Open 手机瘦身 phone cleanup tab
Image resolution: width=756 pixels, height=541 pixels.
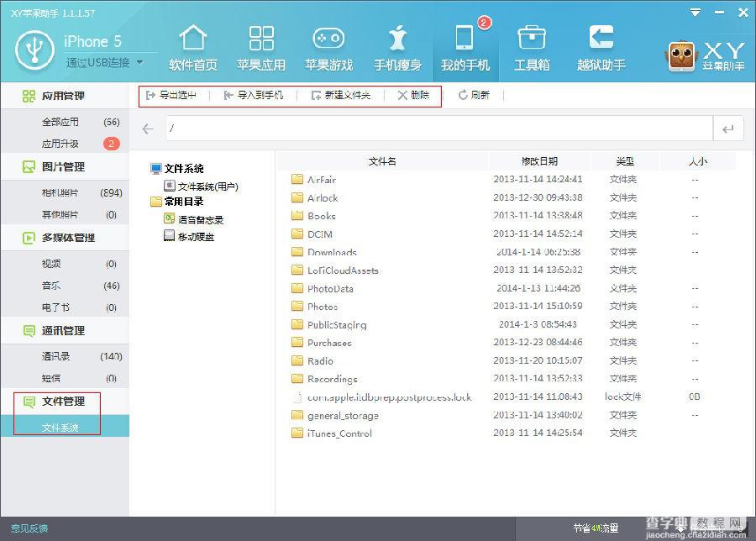pos(397,47)
